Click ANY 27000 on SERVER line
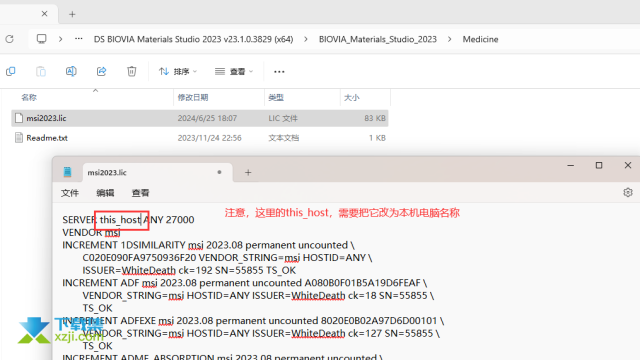 point(169,220)
